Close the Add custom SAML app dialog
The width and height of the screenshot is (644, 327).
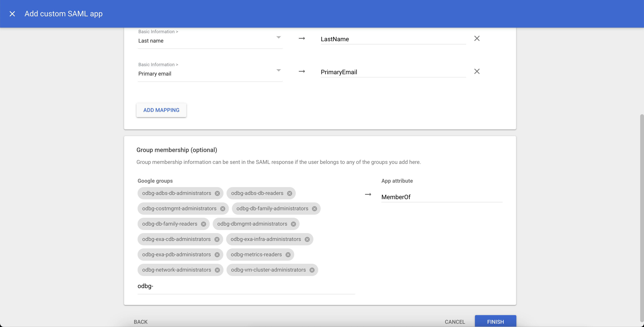12,14
